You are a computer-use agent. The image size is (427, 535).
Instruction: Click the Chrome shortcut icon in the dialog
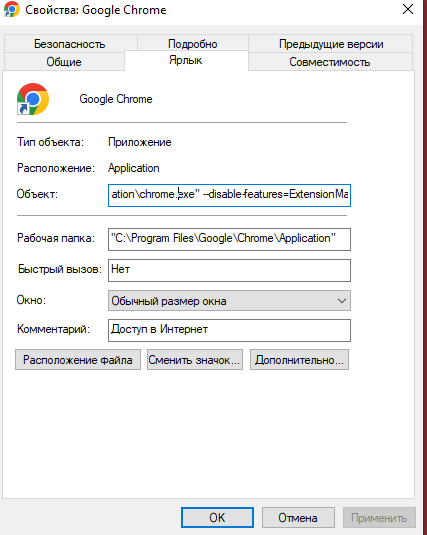point(33,99)
